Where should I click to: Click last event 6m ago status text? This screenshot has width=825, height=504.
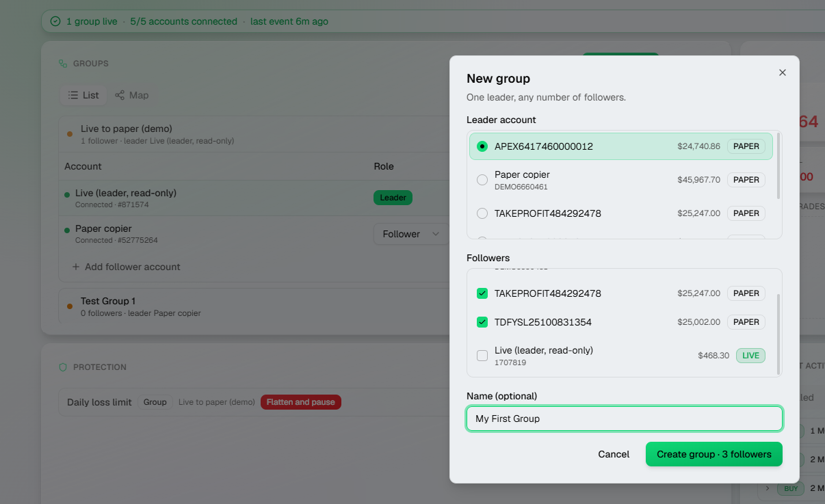pos(289,21)
